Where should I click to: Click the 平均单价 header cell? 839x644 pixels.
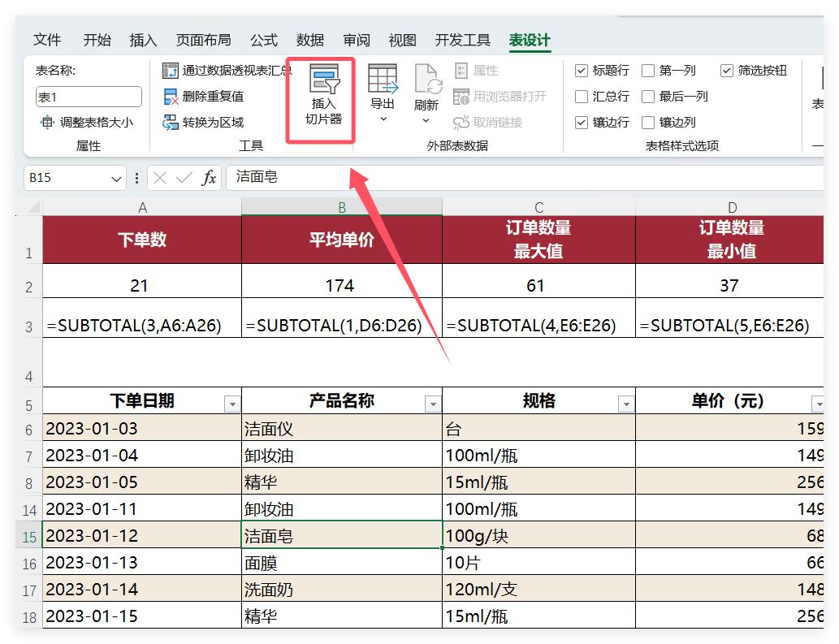[342, 240]
